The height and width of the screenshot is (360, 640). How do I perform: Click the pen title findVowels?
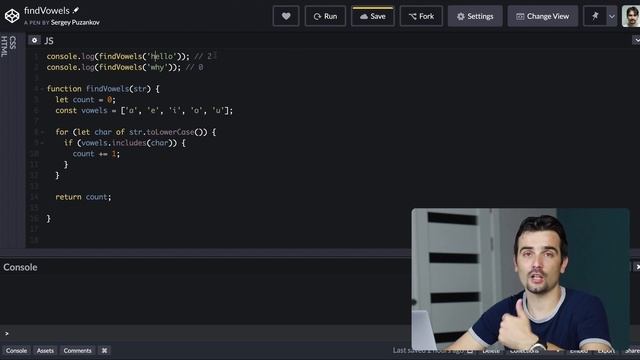[47, 11]
